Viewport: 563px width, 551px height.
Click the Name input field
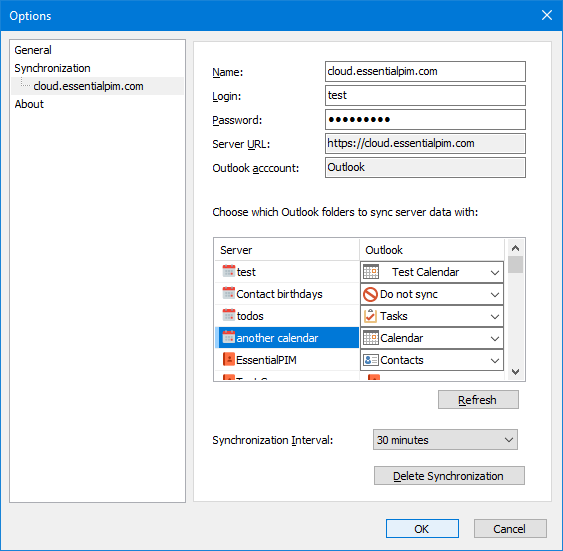coord(425,71)
